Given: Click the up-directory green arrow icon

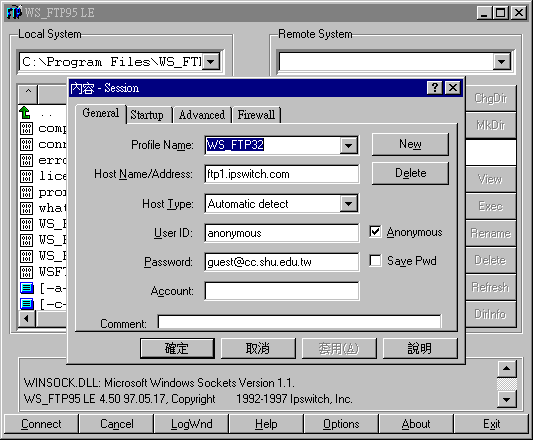Looking at the screenshot, I should click(x=25, y=113).
